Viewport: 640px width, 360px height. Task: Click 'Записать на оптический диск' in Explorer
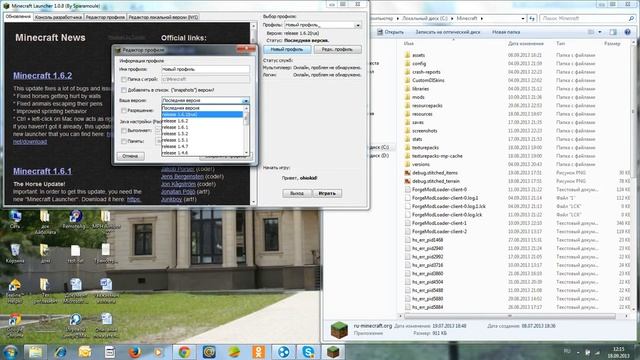click(448, 32)
